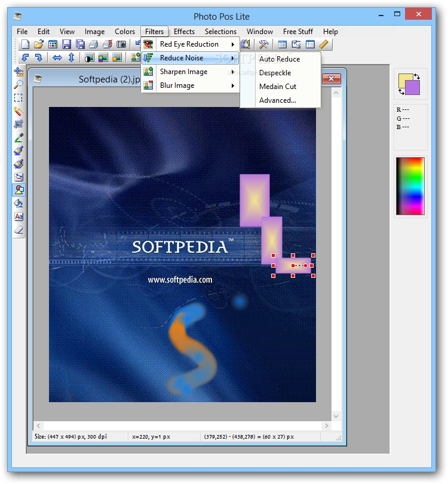
Task: Flip image horizontally icon
Action: coord(57,57)
